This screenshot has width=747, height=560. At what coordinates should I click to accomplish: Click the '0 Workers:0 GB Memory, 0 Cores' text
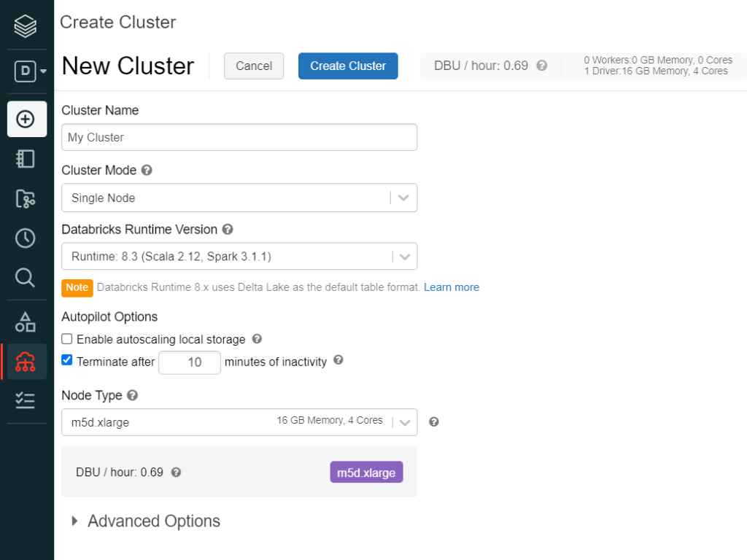coord(658,60)
